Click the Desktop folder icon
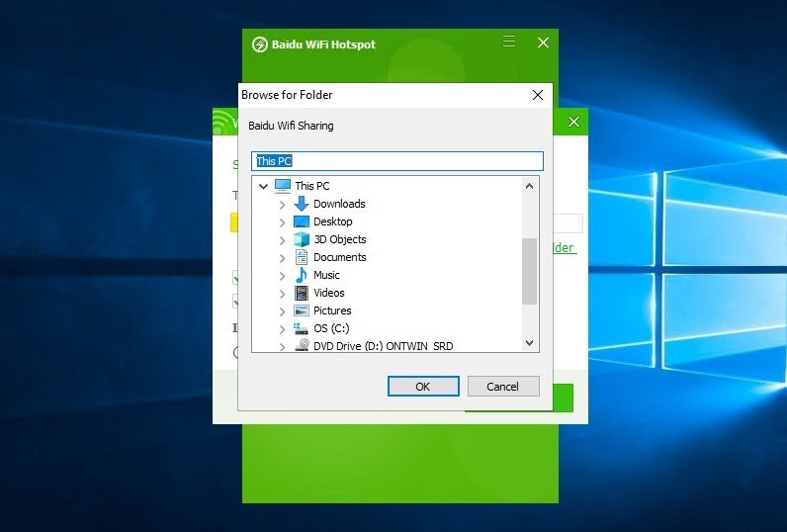787x532 pixels. 302,222
